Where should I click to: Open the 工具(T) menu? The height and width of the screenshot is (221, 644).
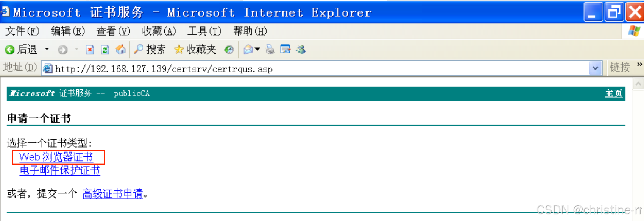pos(204,31)
